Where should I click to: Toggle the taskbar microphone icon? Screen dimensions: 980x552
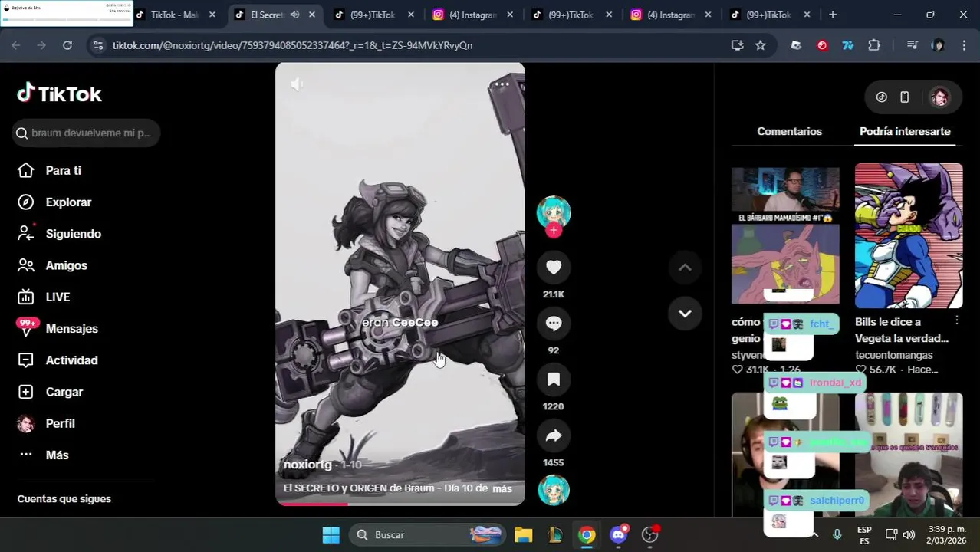tap(837, 534)
